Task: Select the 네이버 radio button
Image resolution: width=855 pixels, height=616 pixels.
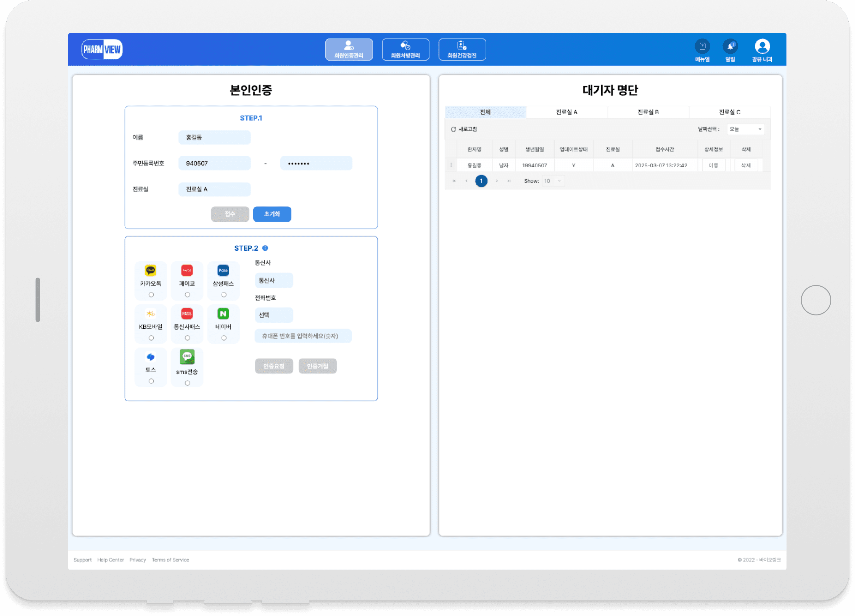Action: point(224,338)
